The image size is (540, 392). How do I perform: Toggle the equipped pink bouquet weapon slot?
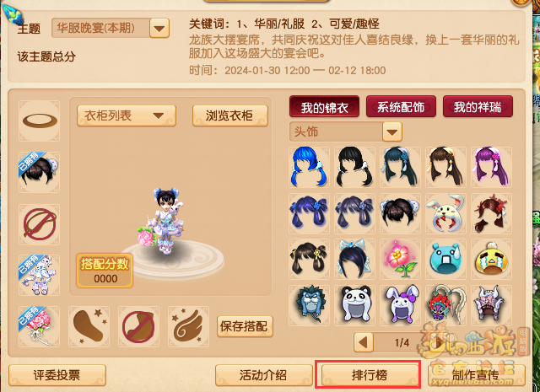40,326
